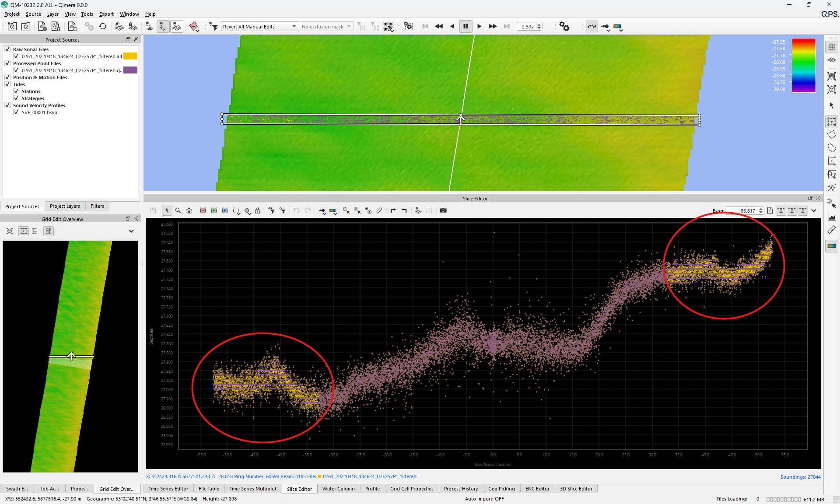Select the camera snapshot tool in Slice Editor
Viewport: 840px width, 504px height.
coord(443,210)
